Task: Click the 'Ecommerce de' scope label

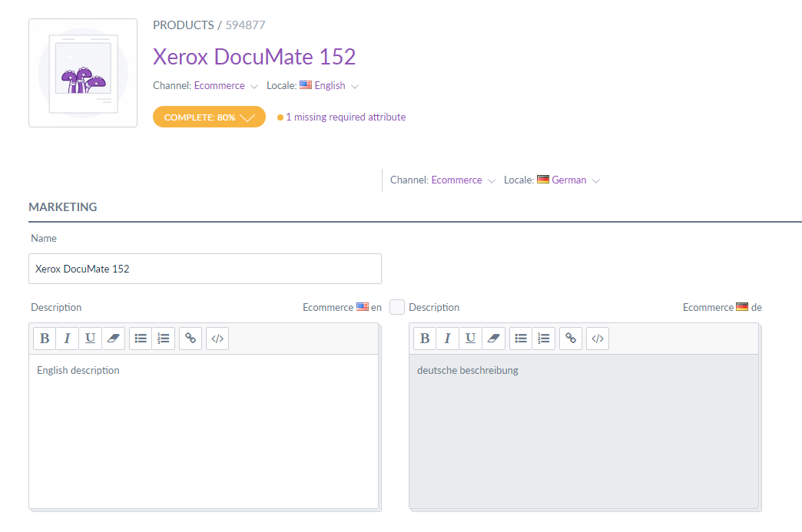Action: [722, 307]
